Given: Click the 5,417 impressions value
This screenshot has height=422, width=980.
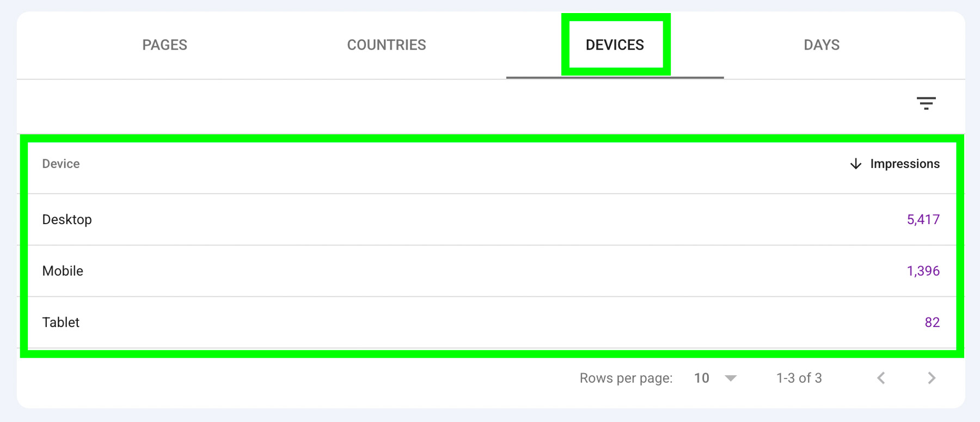Looking at the screenshot, I should pos(923,220).
